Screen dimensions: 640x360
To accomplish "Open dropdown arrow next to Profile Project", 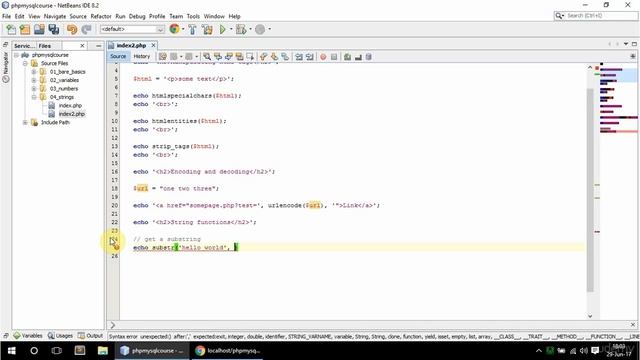I will coord(269,29).
